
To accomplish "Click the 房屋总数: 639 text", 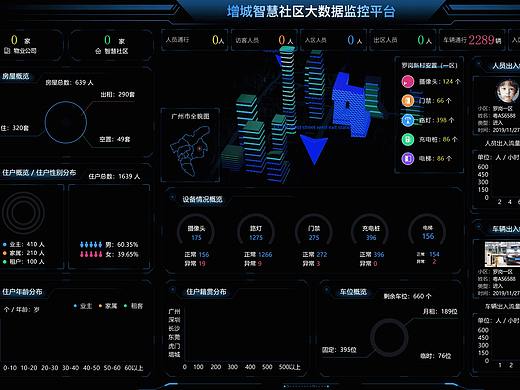I will 69,82.
